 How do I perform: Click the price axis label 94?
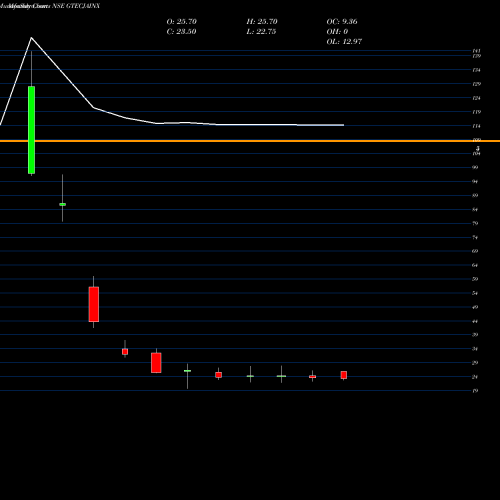[x=475, y=182]
